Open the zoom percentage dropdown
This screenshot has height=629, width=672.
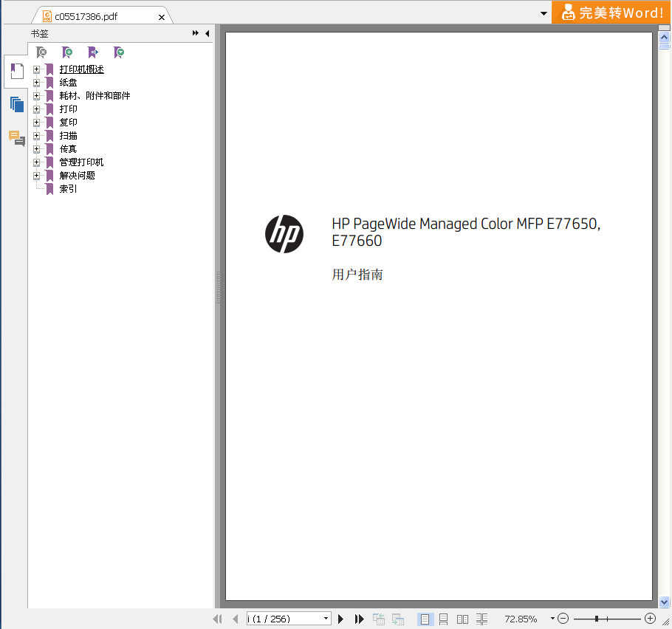click(552, 618)
